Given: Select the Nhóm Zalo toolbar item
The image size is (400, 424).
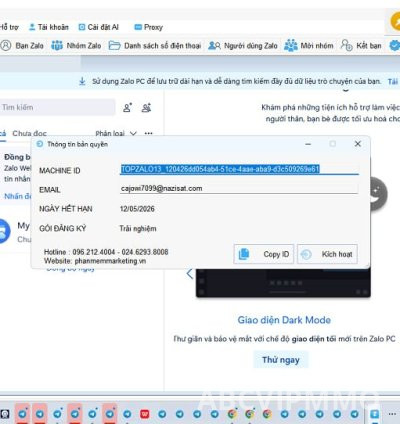Looking at the screenshot, I should pyautogui.click(x=76, y=45).
